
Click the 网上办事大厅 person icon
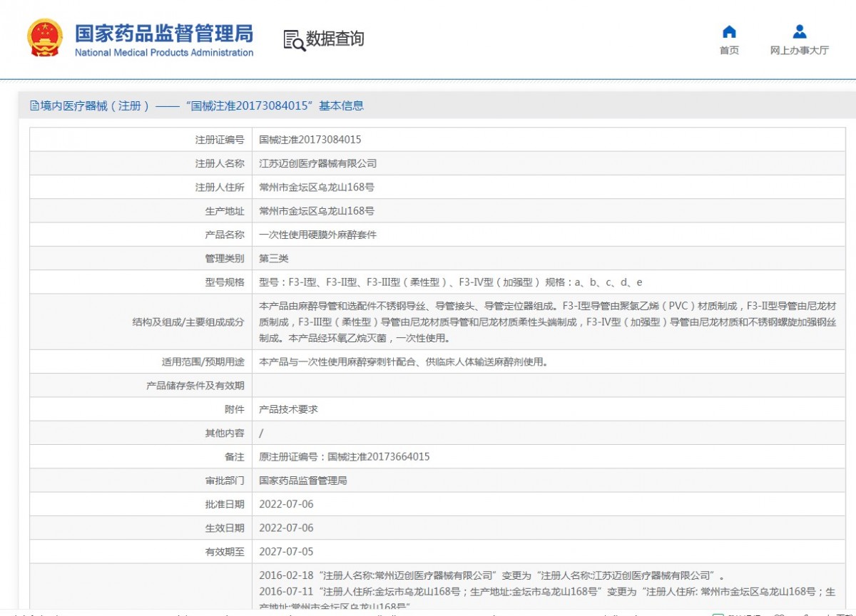800,32
